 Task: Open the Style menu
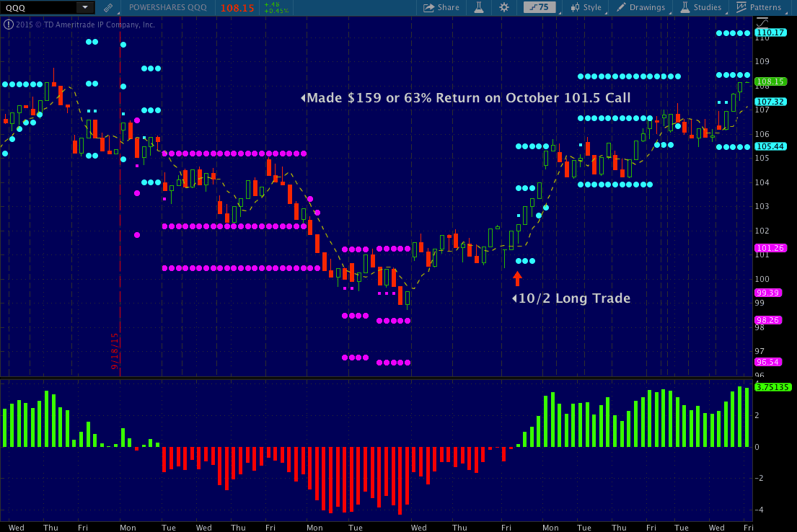pyautogui.click(x=591, y=7)
